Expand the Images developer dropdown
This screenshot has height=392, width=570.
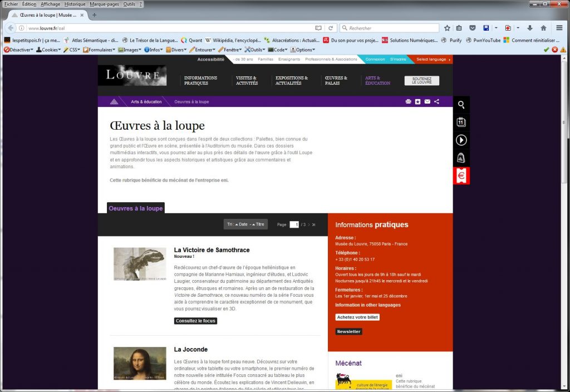pos(130,50)
